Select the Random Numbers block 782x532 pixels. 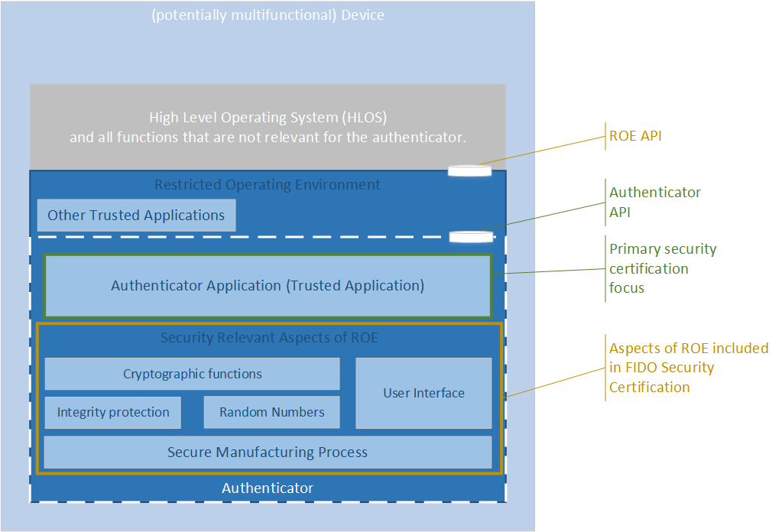(x=271, y=412)
